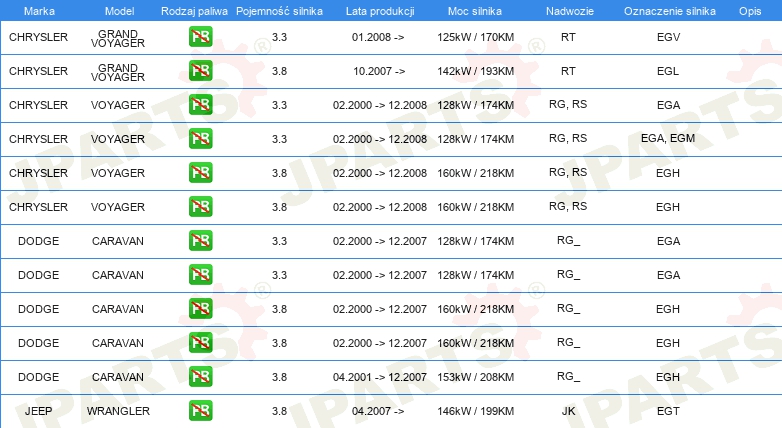Select the WRANGLER model cell
This screenshot has height=428, width=782.
coord(118,411)
